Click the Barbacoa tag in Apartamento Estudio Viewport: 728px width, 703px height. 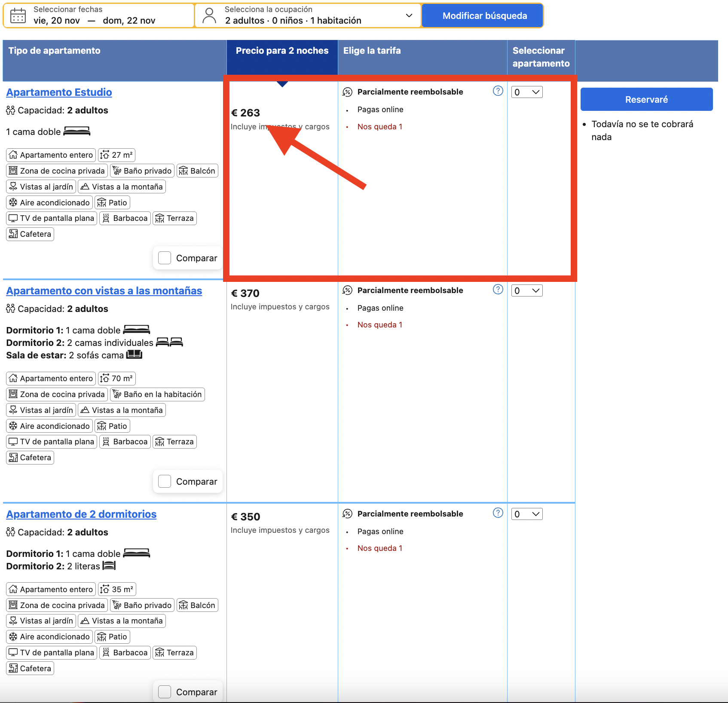pos(125,218)
